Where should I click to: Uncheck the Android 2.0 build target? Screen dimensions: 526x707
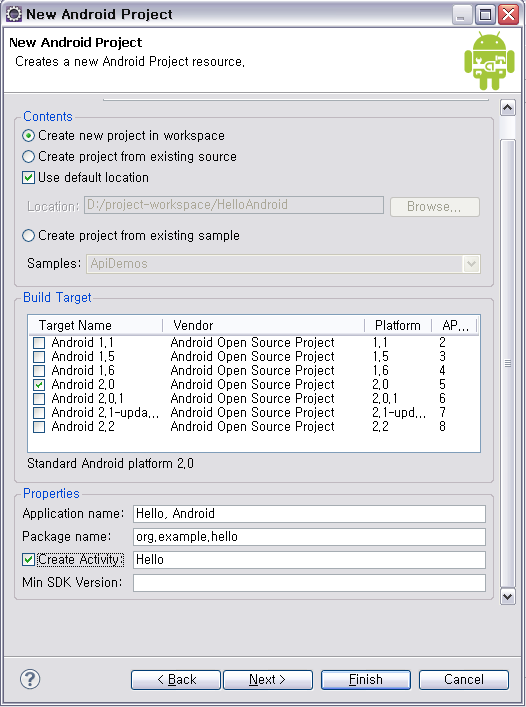pyautogui.click(x=39, y=385)
